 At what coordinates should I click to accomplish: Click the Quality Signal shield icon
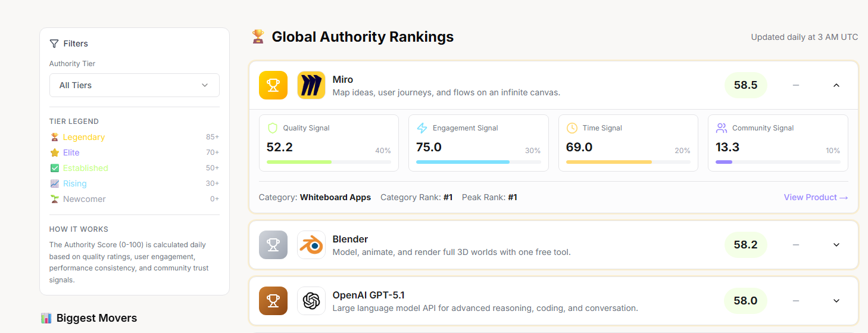point(273,128)
